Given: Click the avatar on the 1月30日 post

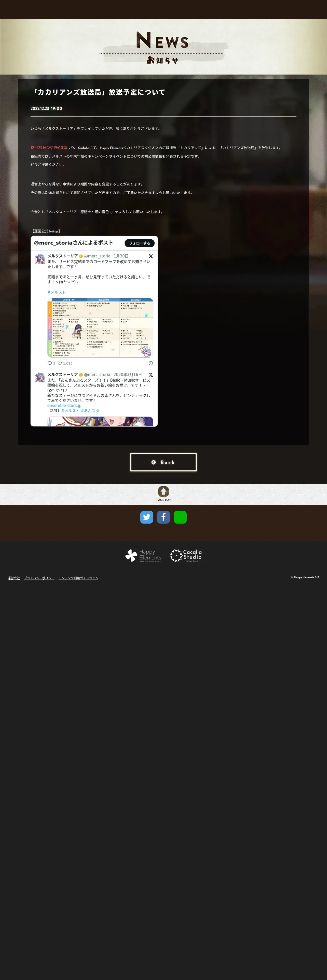Looking at the screenshot, I should coord(40,259).
